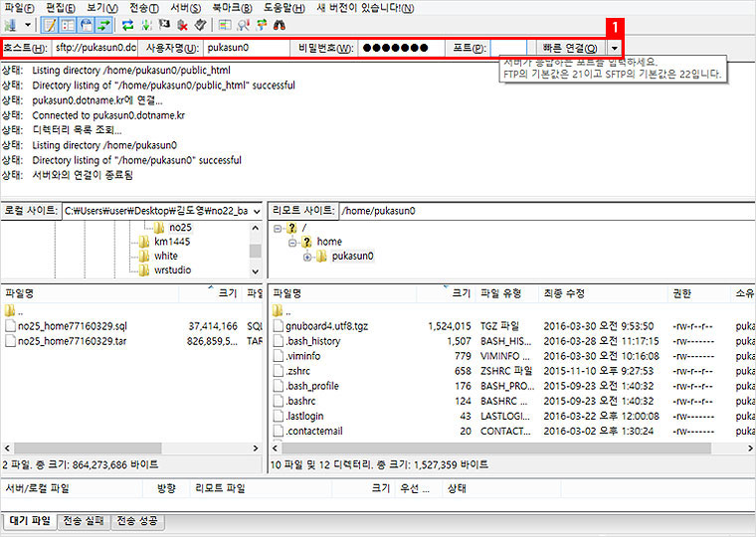
Task: Click the process transfer queue icon
Action: pyautogui.click(x=147, y=24)
